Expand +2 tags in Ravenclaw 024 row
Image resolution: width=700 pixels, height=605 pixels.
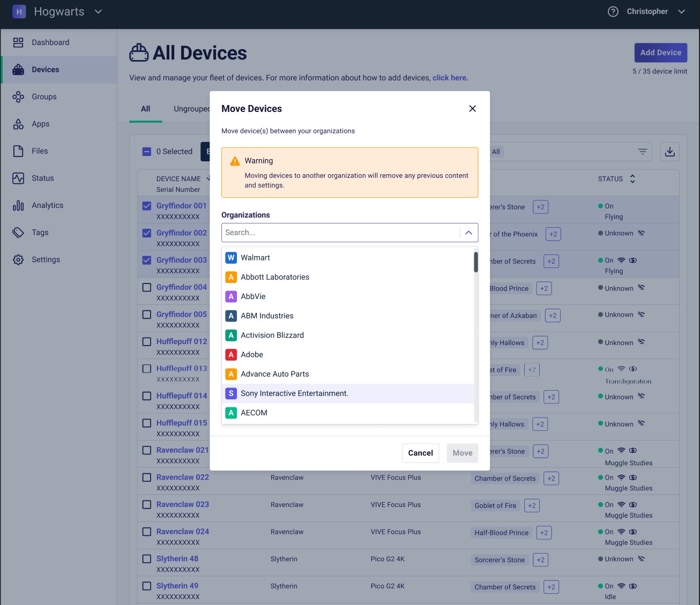[x=544, y=533]
